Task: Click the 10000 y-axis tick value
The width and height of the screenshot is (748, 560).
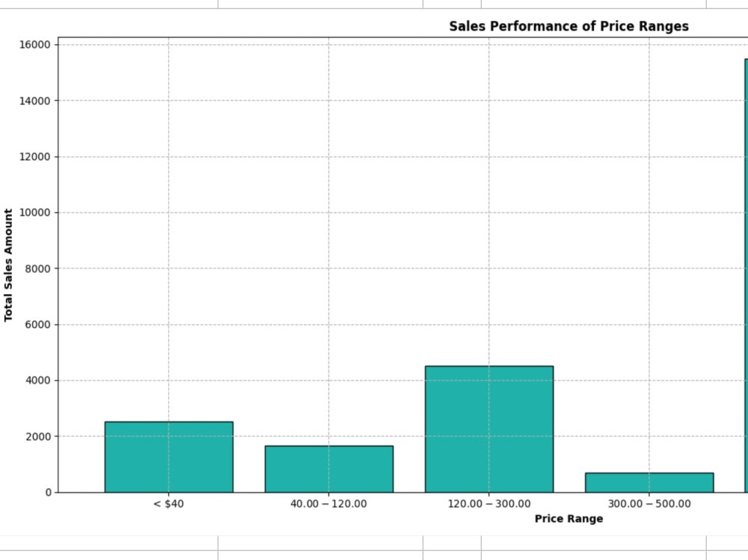Action: click(35, 213)
